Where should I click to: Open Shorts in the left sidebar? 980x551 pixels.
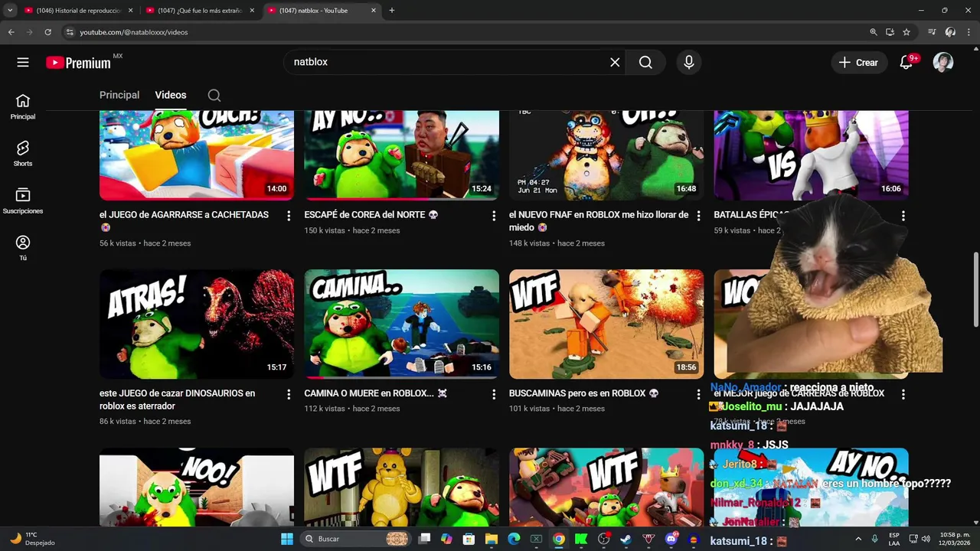pos(23,154)
